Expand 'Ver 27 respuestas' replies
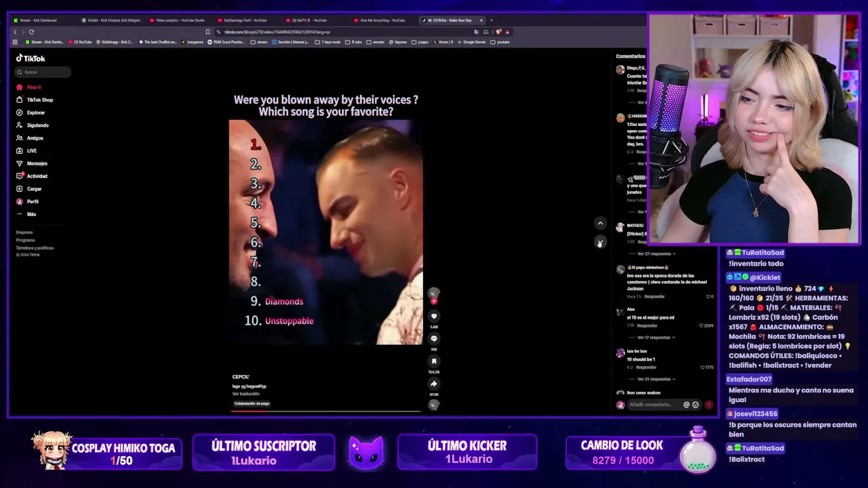The width and height of the screenshot is (868, 488). (x=656, y=253)
